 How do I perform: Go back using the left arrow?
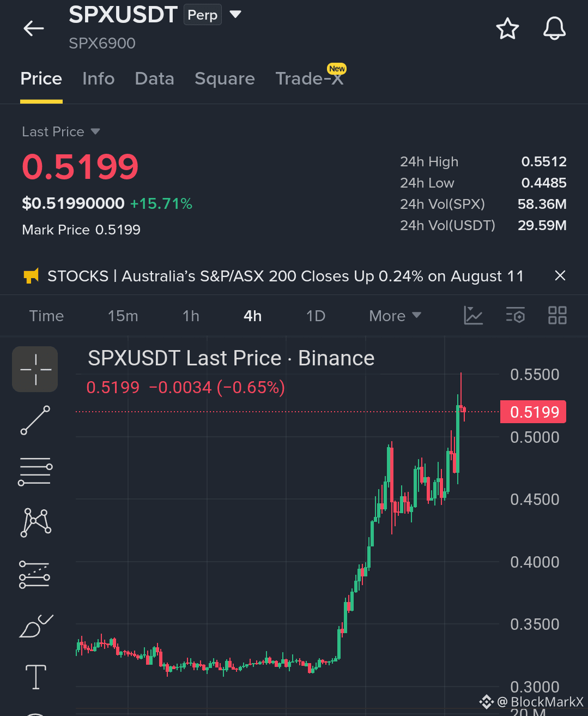click(x=34, y=28)
